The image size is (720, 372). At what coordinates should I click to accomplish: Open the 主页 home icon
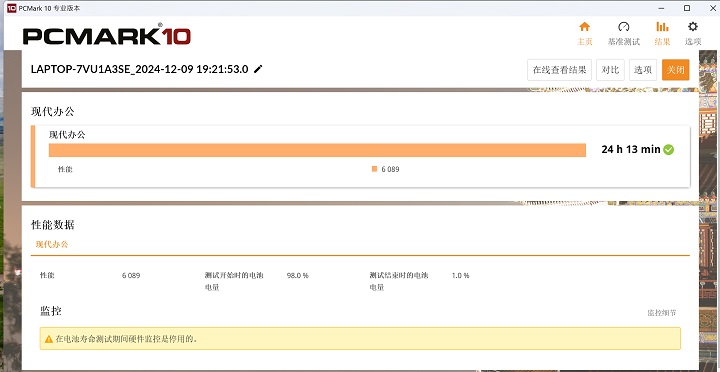(x=585, y=27)
